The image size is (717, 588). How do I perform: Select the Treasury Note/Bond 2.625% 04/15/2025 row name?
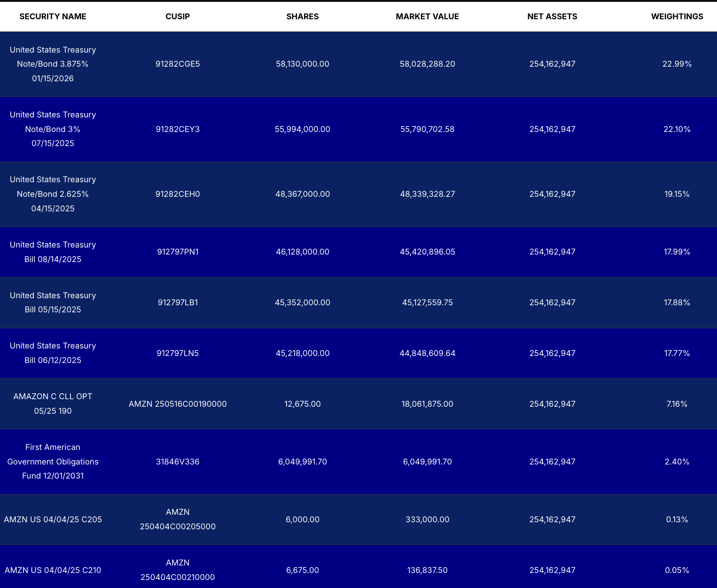(x=53, y=194)
